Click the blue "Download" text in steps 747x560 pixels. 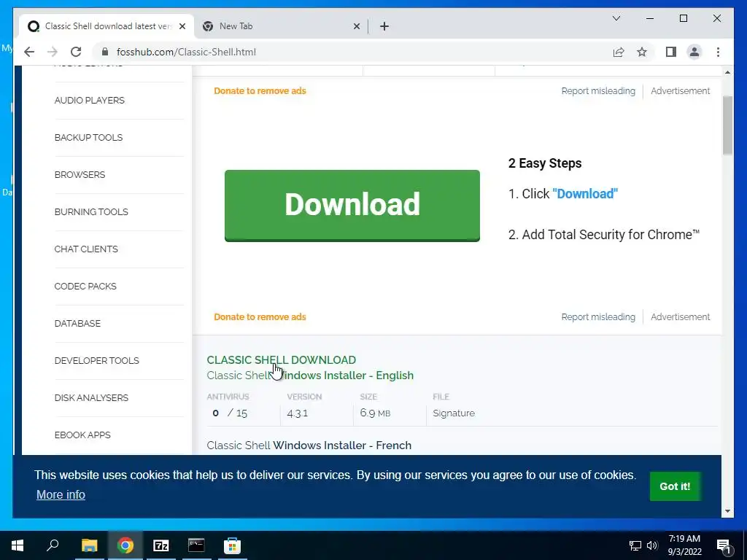point(585,194)
